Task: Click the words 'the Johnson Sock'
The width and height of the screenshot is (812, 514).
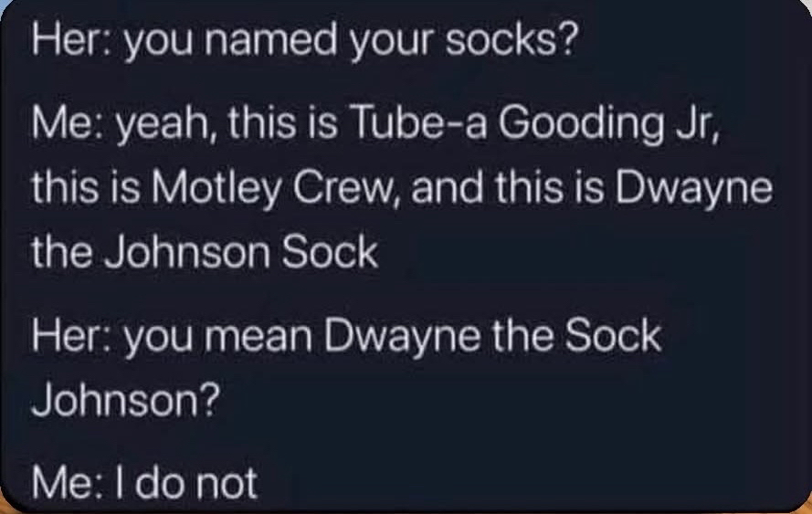Action: click(x=206, y=252)
